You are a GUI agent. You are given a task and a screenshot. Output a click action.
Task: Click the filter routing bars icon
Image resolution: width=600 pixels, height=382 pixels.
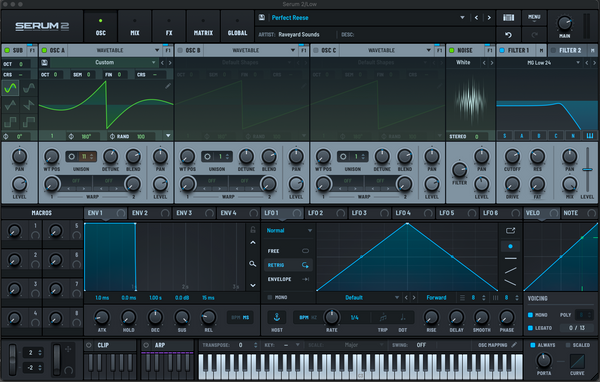(x=589, y=136)
